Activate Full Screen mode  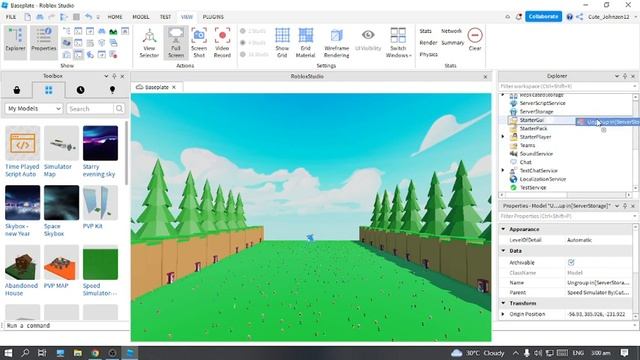176,42
